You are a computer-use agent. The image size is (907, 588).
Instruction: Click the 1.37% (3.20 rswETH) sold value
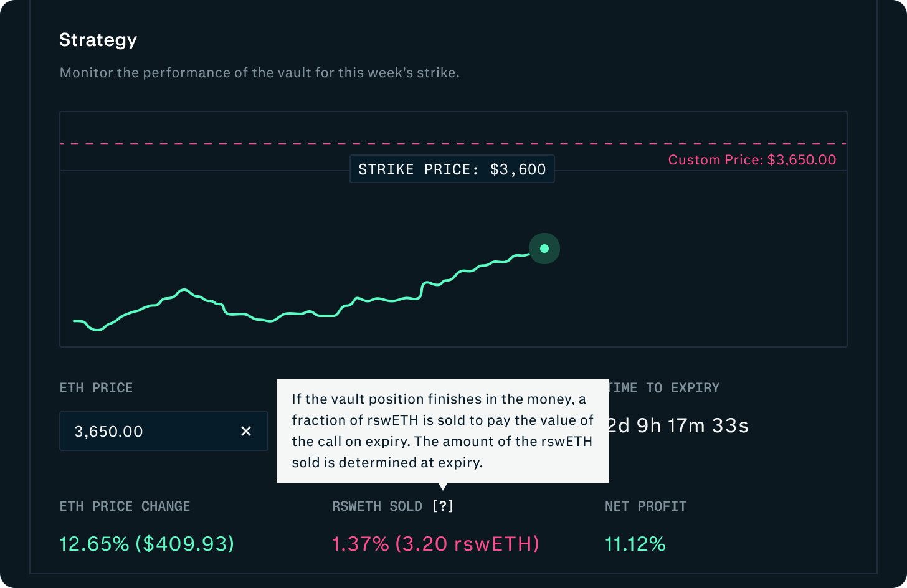pyautogui.click(x=435, y=544)
